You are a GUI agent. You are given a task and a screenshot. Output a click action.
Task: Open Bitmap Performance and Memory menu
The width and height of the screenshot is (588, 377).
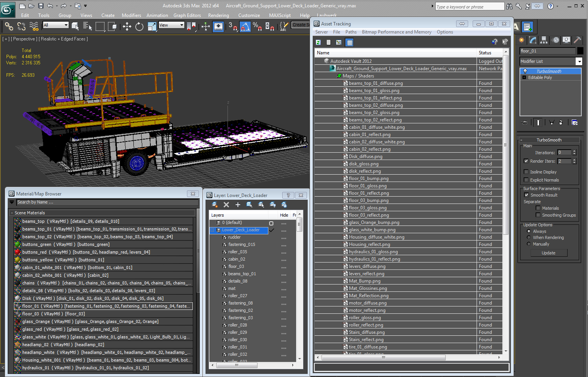point(396,32)
